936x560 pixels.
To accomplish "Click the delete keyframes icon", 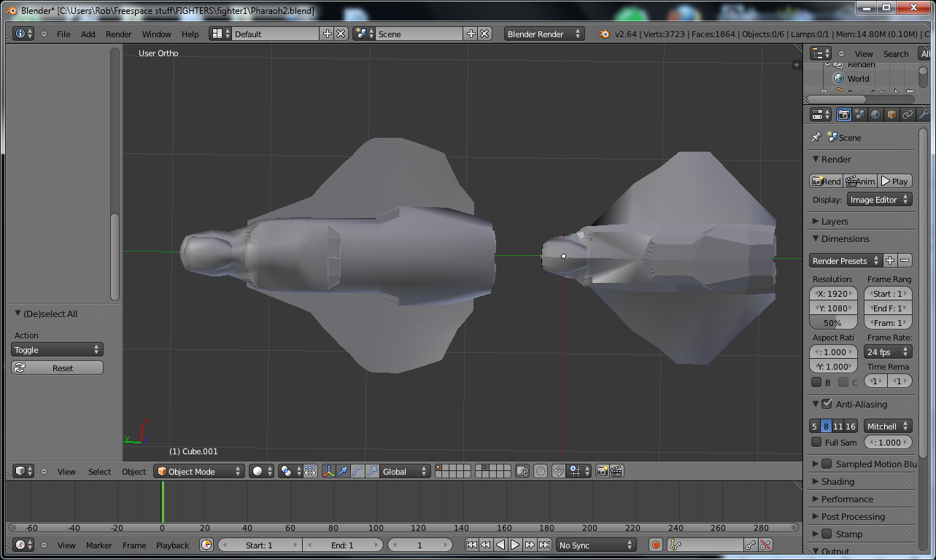I will click(765, 545).
